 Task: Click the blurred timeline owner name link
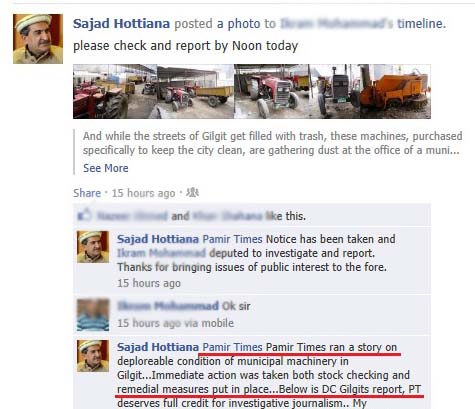tap(336, 24)
